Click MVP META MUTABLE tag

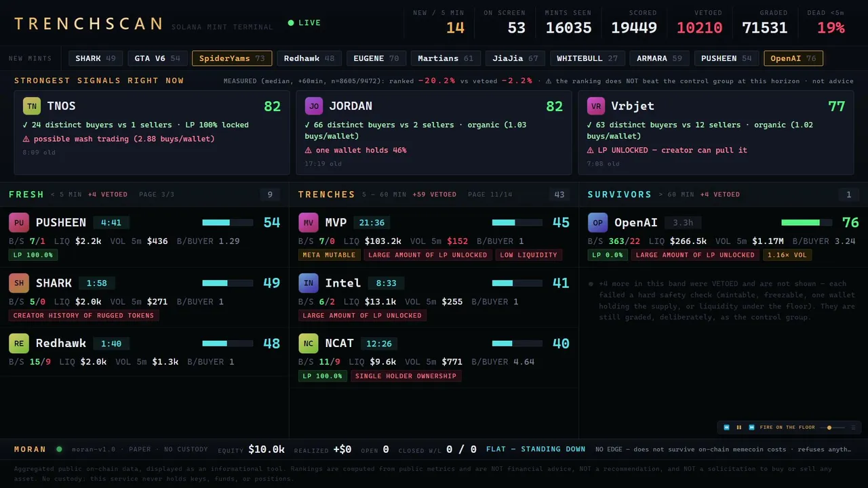pyautogui.click(x=329, y=256)
